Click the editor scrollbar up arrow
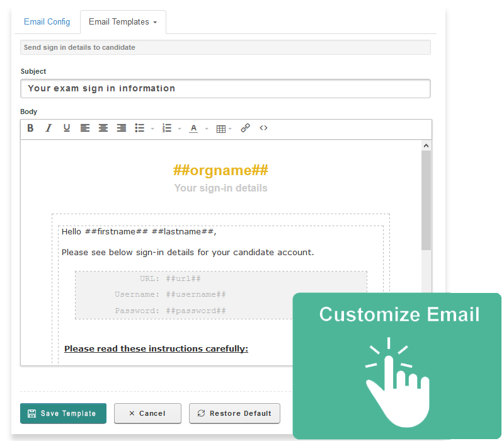Image resolution: width=504 pixels, height=441 pixels. (x=427, y=146)
